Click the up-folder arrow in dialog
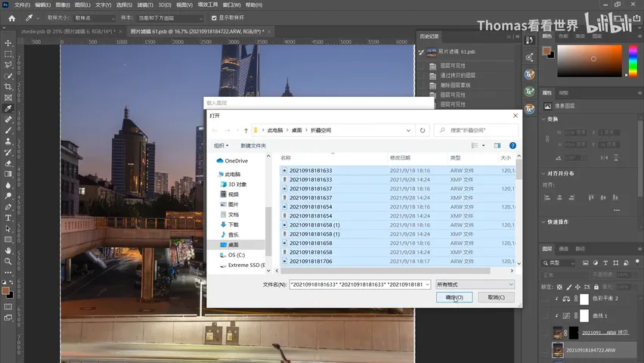 (x=246, y=130)
